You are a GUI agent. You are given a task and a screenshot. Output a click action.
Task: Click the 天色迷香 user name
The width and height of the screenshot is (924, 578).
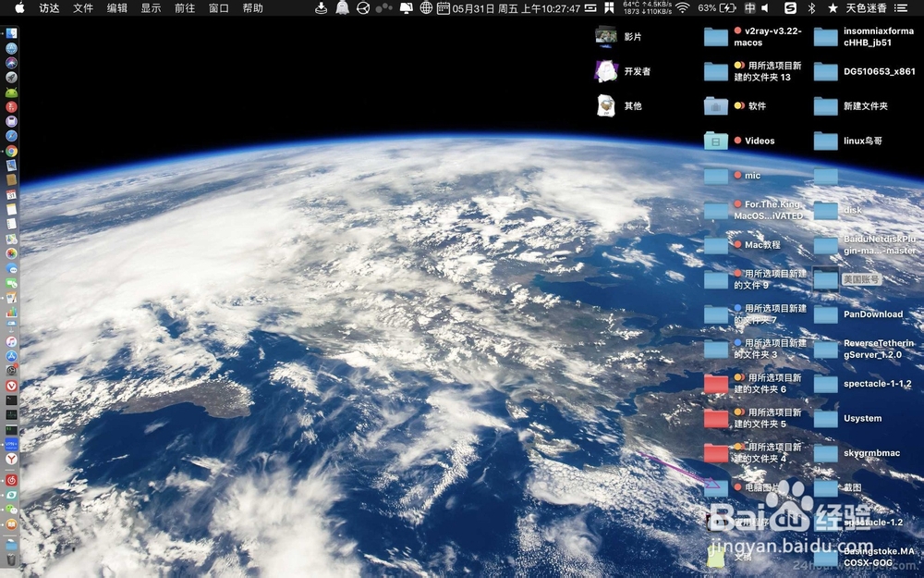coord(867,8)
